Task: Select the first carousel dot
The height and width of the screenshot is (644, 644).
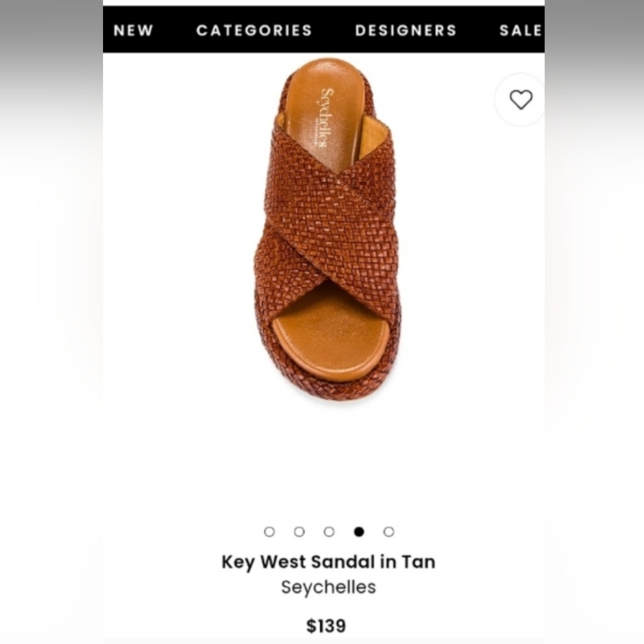Action: coord(270,531)
